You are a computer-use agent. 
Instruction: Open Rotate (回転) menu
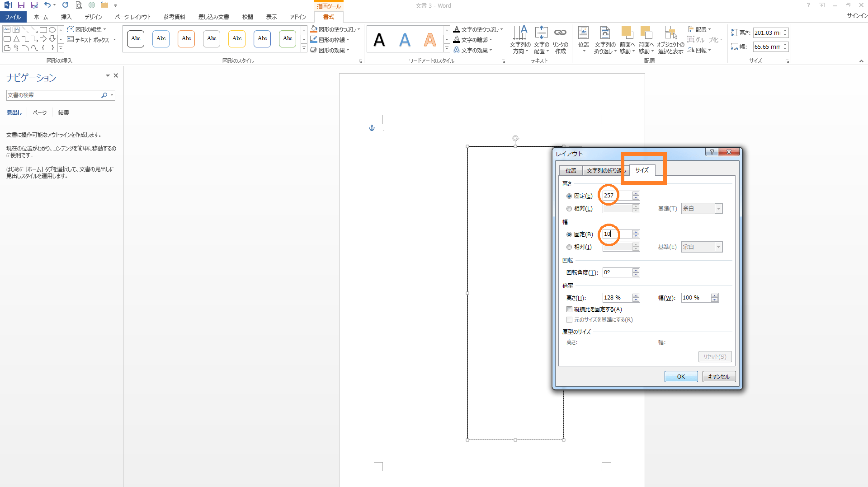[x=699, y=50]
